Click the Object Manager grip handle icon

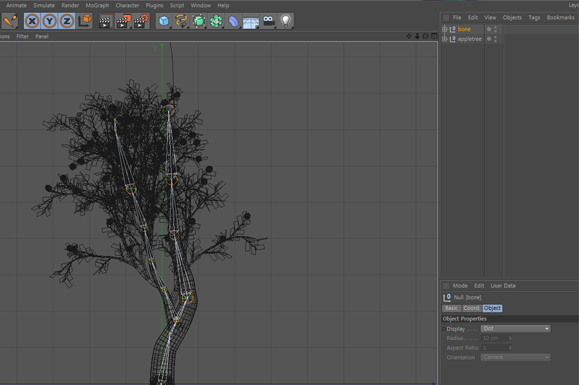pos(446,18)
